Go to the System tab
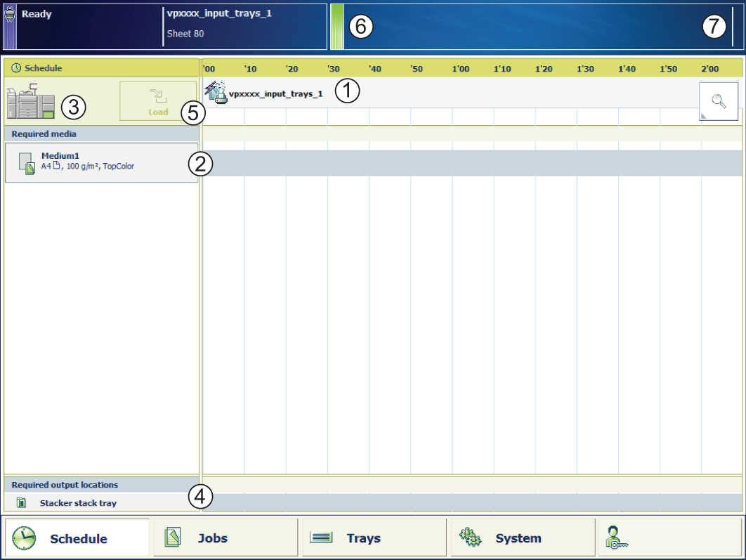Screen dimensions: 746x560 click(523, 538)
